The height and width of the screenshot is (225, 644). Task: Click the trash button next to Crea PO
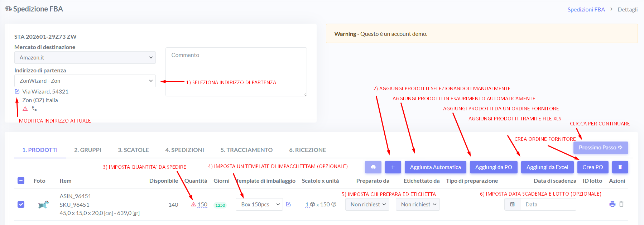tap(620, 167)
